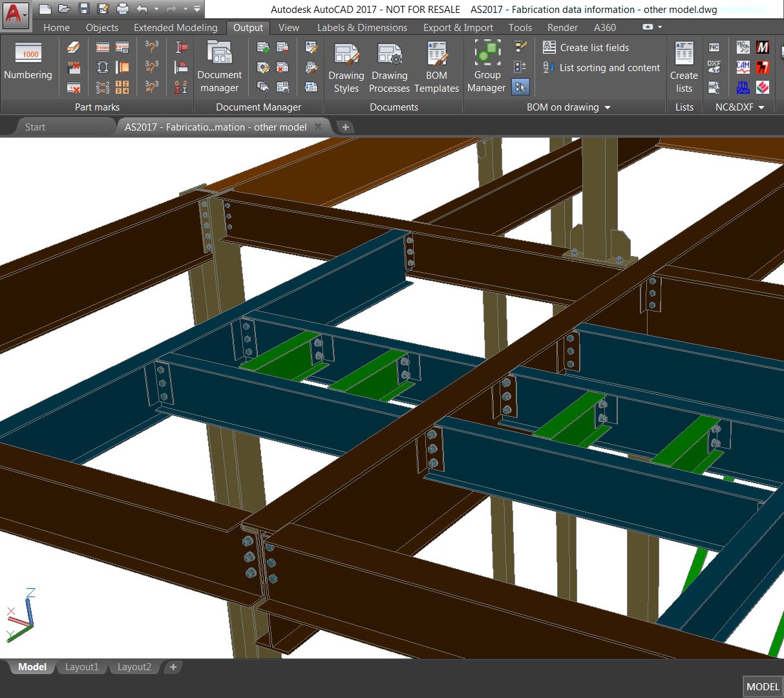Expand the BOM on drawing panel
This screenshot has width=784, height=698.
607,107
